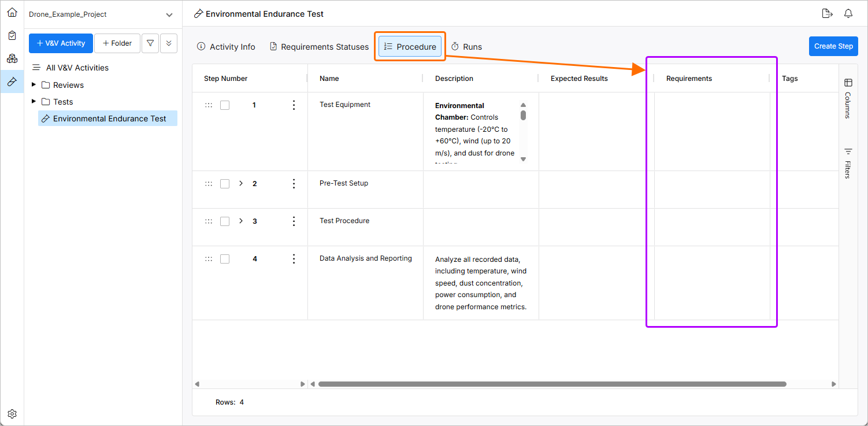The image size is (868, 426).
Task: Expand the Reviews folder
Action: point(34,85)
